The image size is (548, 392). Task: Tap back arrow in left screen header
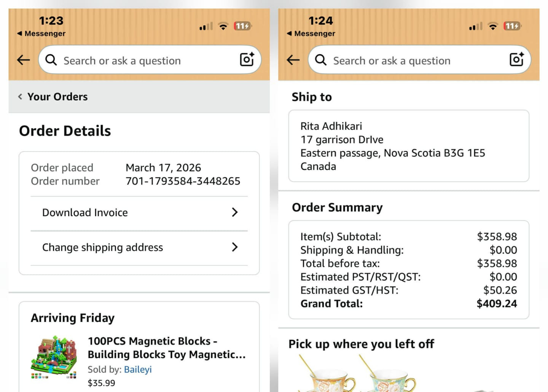click(24, 60)
